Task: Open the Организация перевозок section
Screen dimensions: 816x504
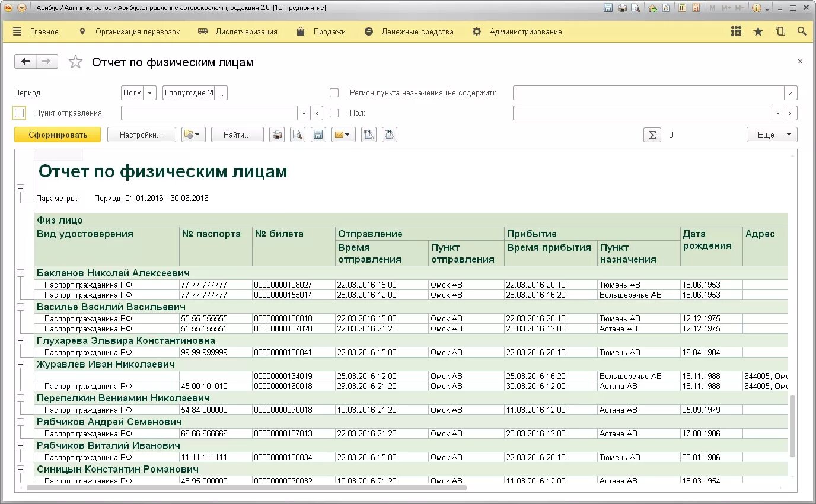Action: pyautogui.click(x=138, y=31)
